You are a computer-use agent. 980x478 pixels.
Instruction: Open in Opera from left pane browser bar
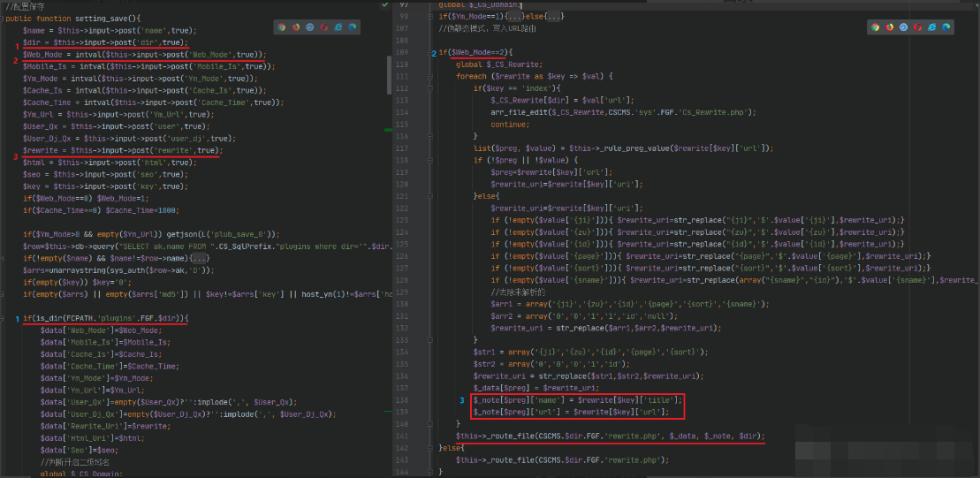[323, 27]
